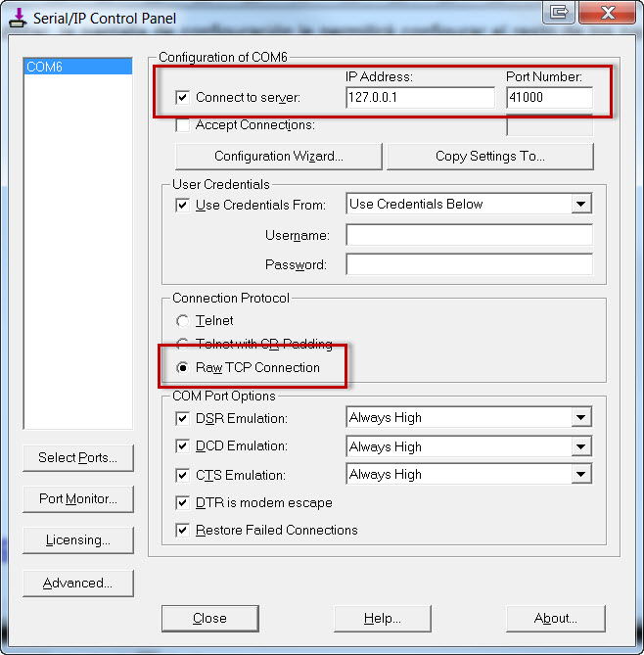
Task: Select the Telnet protocol radio button
Action: (183, 320)
